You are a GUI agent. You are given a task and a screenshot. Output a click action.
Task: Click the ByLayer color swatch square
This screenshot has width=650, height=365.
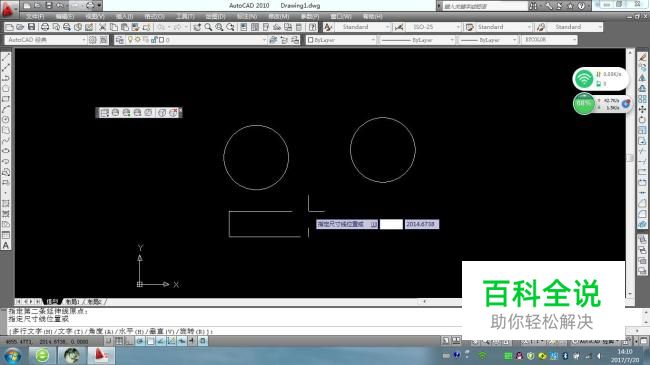[x=310, y=40]
